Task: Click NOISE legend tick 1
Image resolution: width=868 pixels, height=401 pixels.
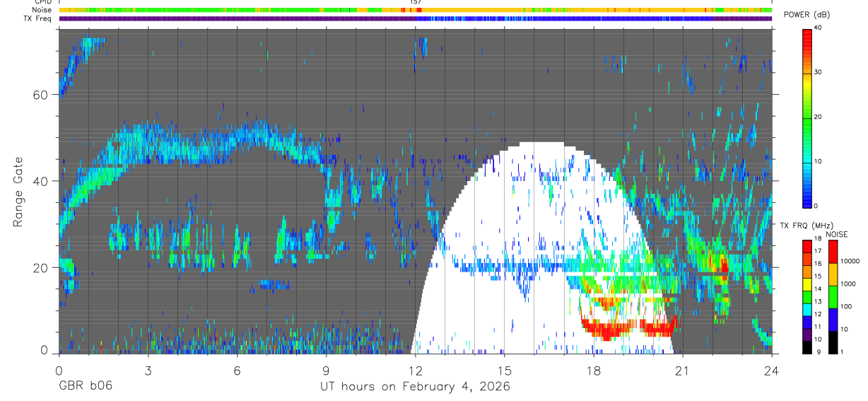Action: pyautogui.click(x=843, y=351)
